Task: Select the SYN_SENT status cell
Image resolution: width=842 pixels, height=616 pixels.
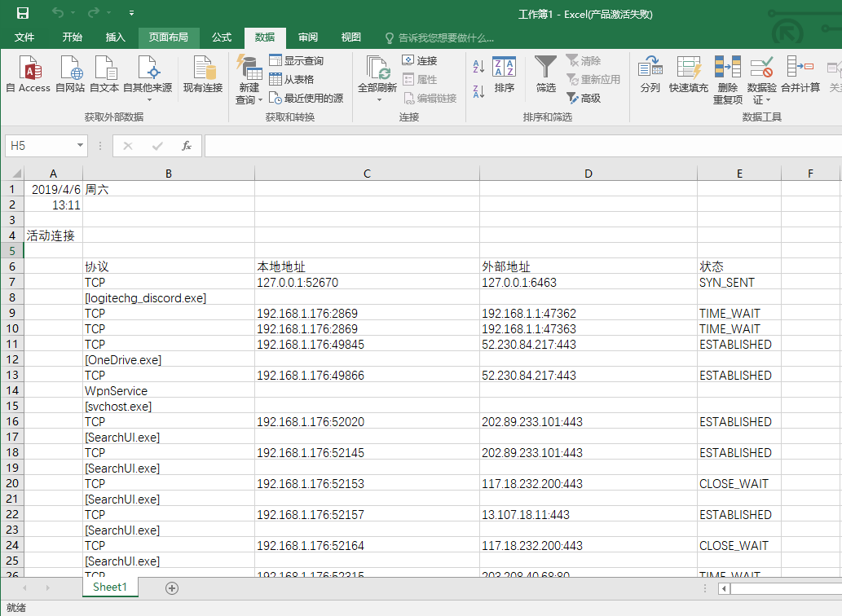Action: (739, 282)
